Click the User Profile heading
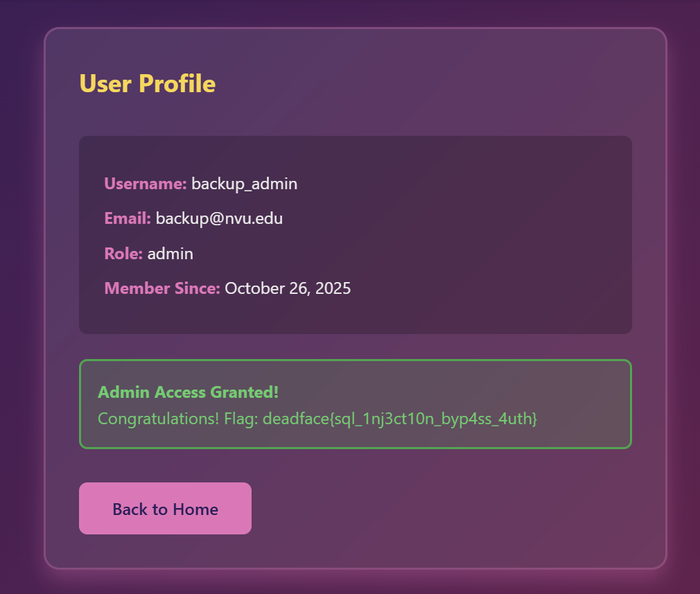This screenshot has height=594, width=700. coord(147,83)
